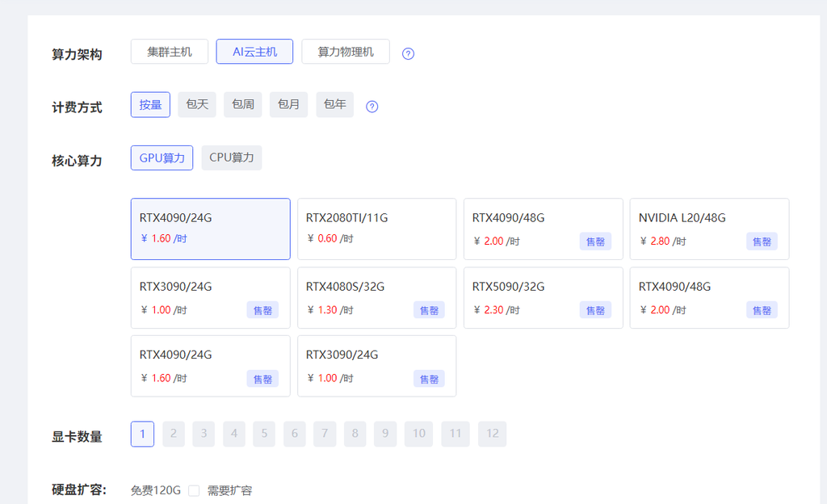The width and height of the screenshot is (827, 504).
Task: Click the ¥ 1.30 /时 price
Action: coord(330,310)
